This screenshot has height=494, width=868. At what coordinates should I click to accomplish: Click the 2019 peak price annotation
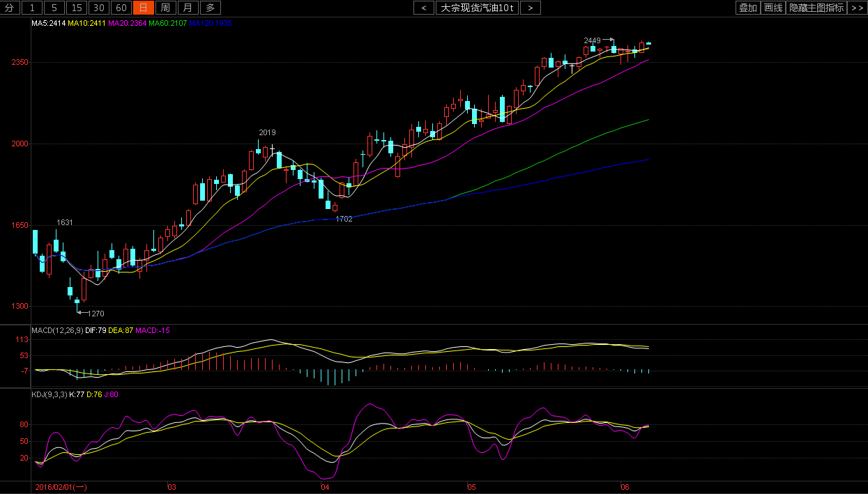coord(267,132)
